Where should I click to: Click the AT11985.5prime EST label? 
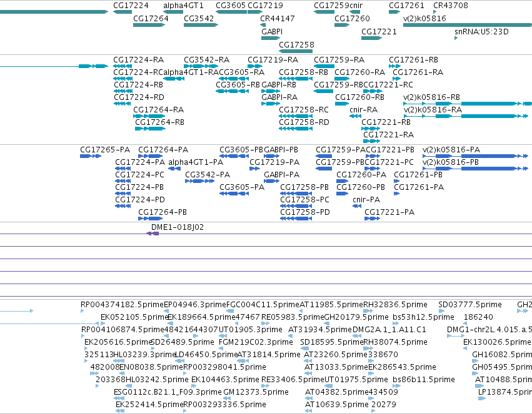click(x=331, y=305)
